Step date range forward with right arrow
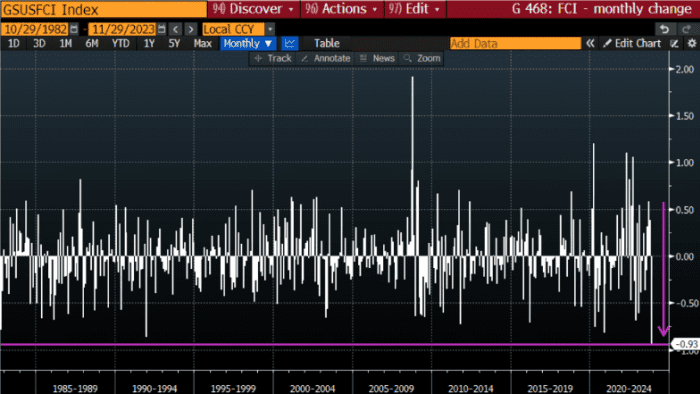 [x=191, y=29]
